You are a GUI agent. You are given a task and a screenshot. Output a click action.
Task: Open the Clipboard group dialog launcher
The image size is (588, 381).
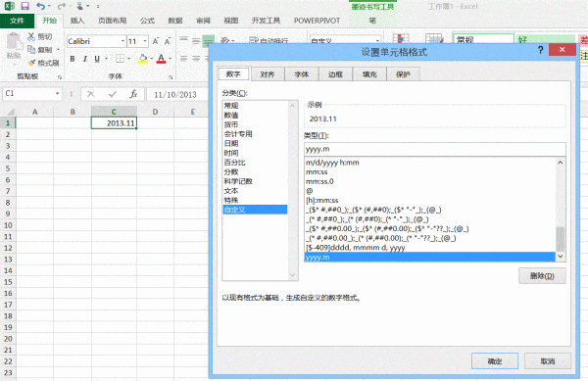click(60, 77)
